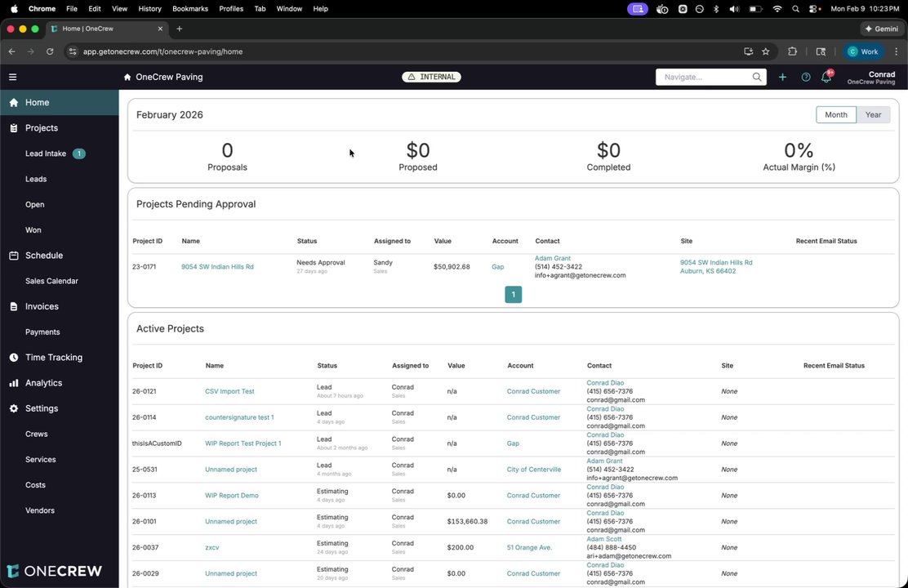The height and width of the screenshot is (588, 908).
Task: Click the Schedule calendar icon
Action: click(14, 256)
